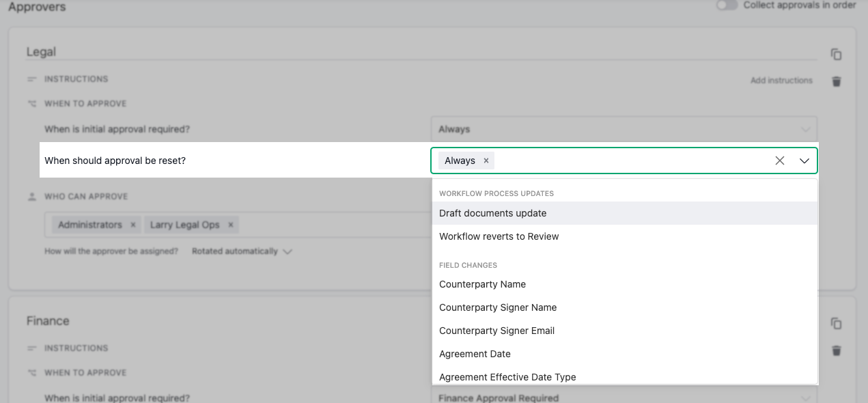Choose Counterparty Signer Email option
Viewport: 868px width, 403px height.
point(625,331)
